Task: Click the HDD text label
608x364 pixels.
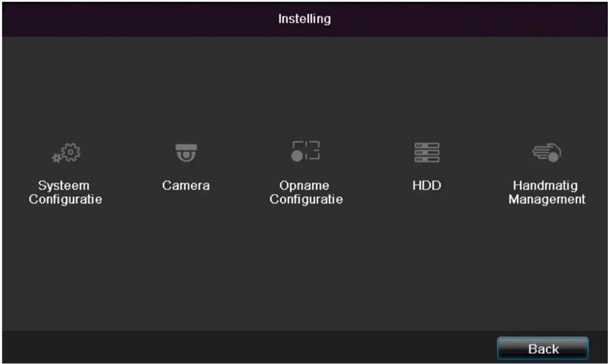Action: [427, 186]
